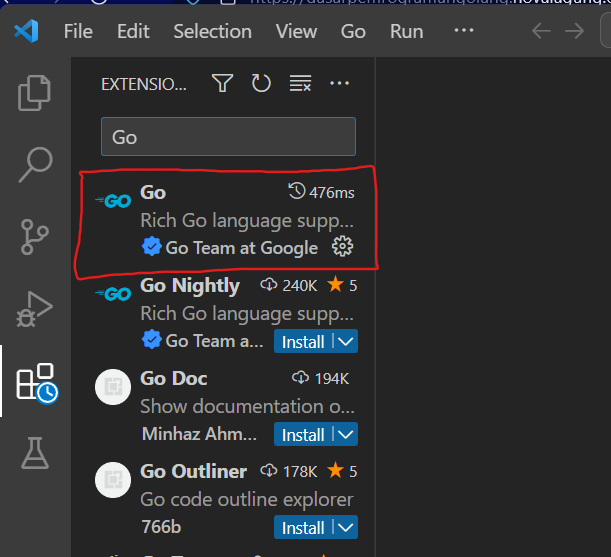Click the Go Team at Google publisher
Screen dimensions: 611x557
[242, 248]
